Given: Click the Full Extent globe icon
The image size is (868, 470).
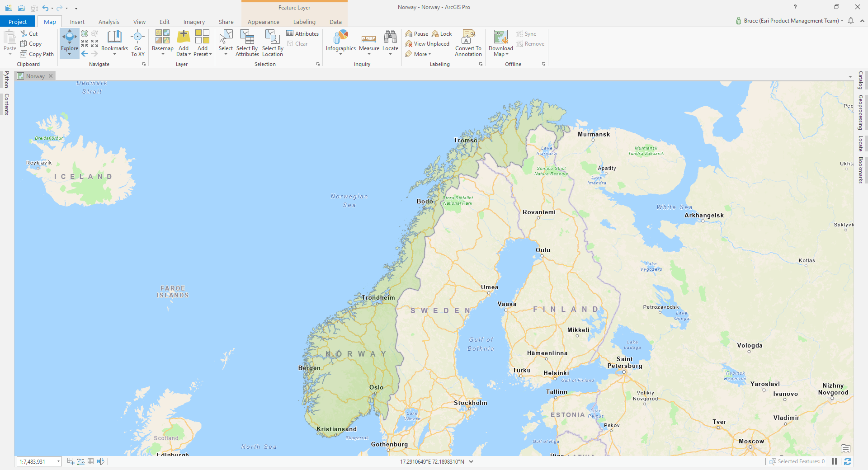Looking at the screenshot, I should 85,33.
